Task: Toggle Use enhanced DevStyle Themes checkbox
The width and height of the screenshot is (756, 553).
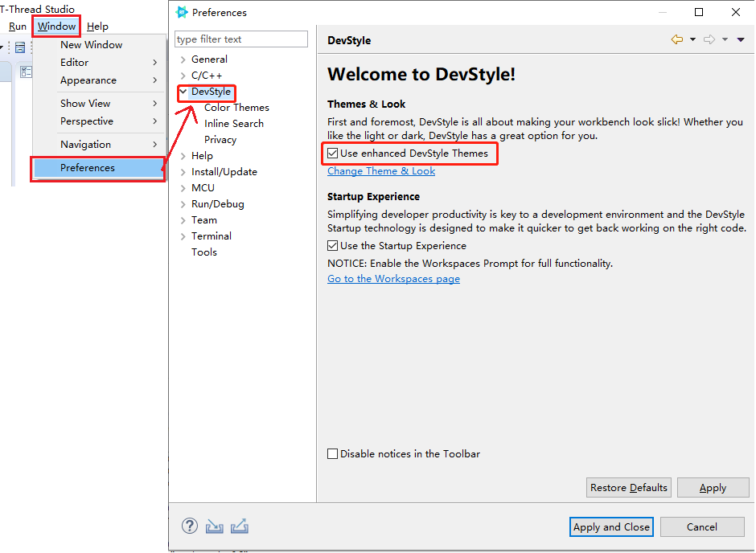Action: [x=332, y=154]
